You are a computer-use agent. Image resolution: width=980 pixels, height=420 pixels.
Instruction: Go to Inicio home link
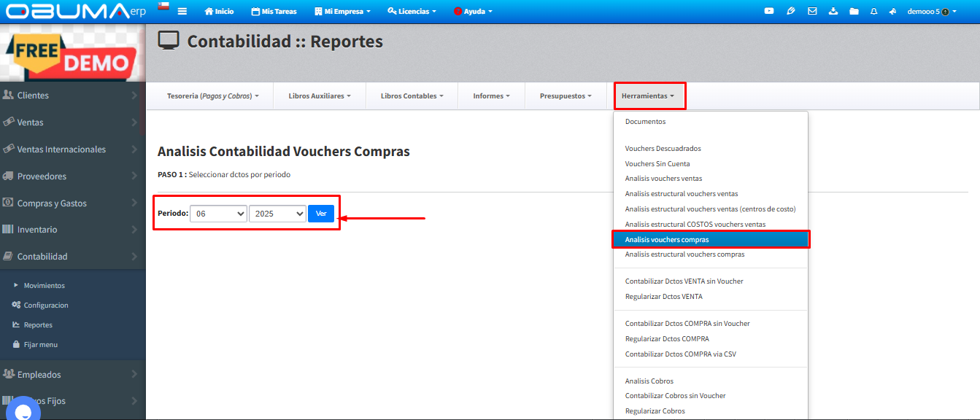219,12
